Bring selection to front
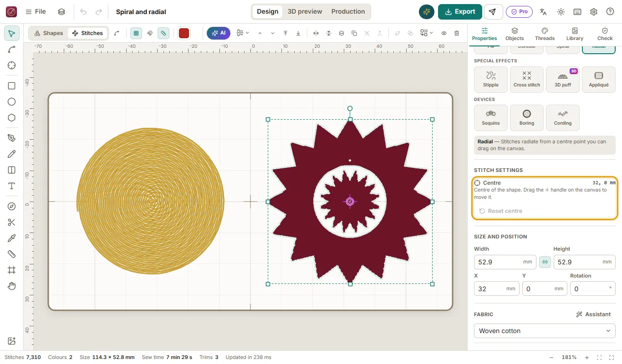Viewport: 622px width, 364px height. 286,33
